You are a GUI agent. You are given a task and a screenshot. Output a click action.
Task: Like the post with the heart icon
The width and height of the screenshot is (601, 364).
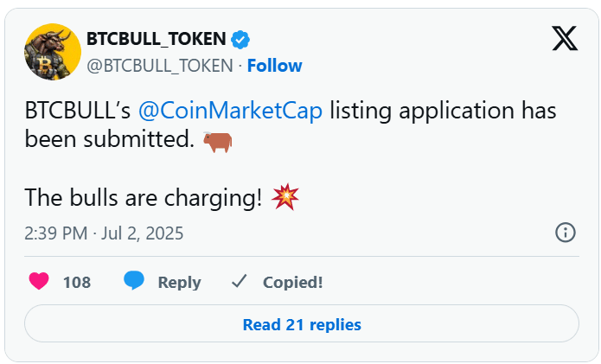click(39, 281)
